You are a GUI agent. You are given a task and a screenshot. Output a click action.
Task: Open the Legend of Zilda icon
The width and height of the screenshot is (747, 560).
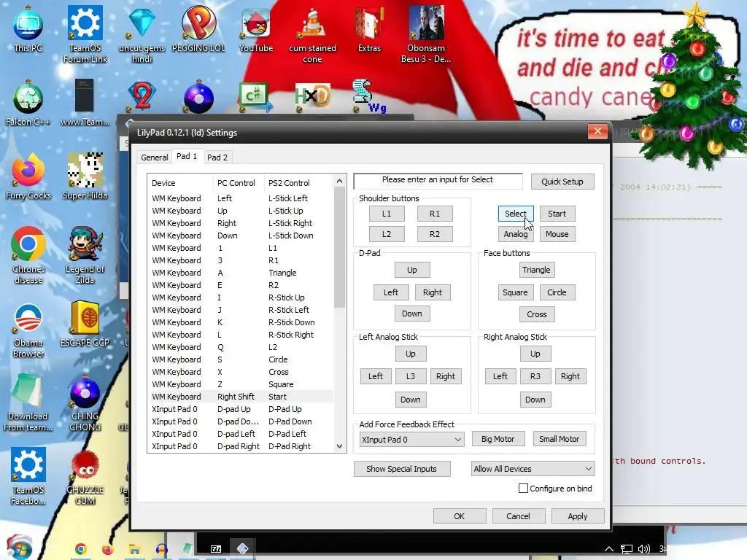click(x=85, y=256)
